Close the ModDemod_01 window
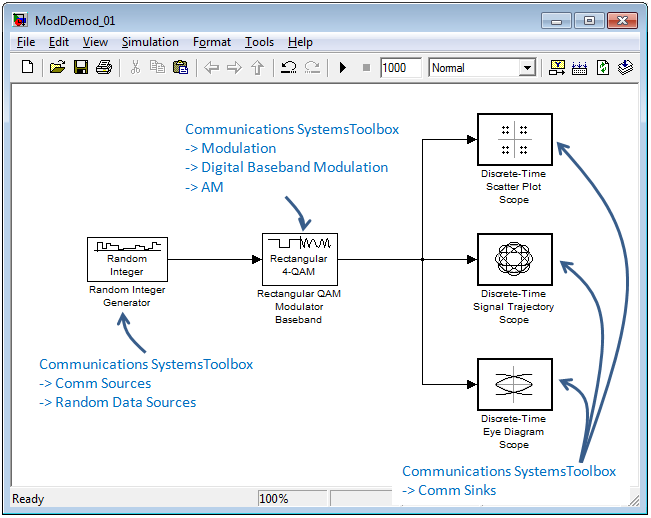 pos(622,20)
